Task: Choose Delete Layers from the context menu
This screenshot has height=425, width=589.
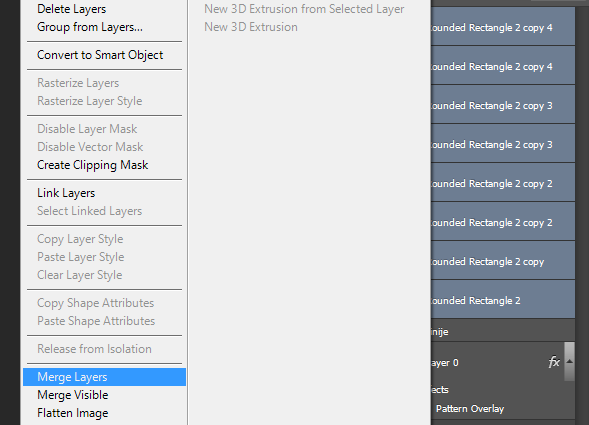Action: (104, 9)
